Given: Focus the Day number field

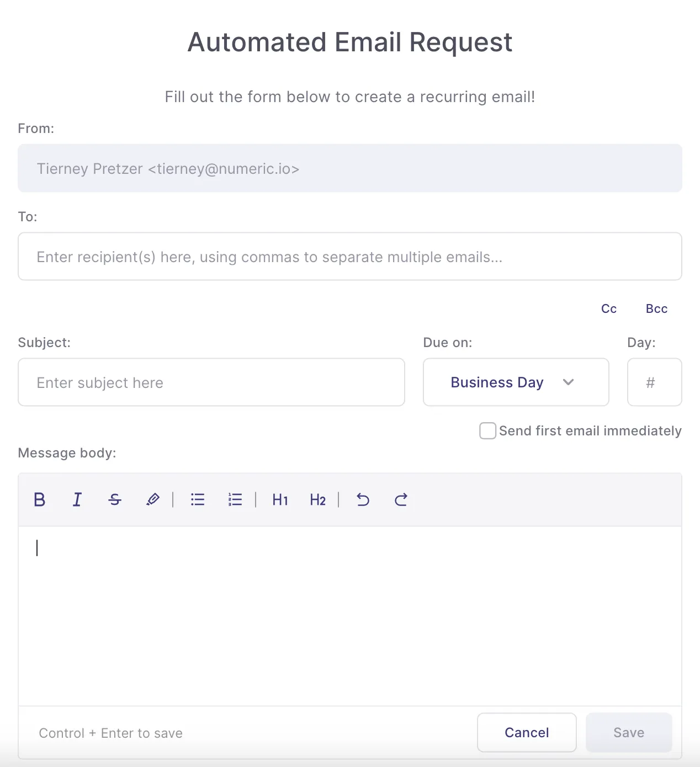Looking at the screenshot, I should [x=655, y=382].
